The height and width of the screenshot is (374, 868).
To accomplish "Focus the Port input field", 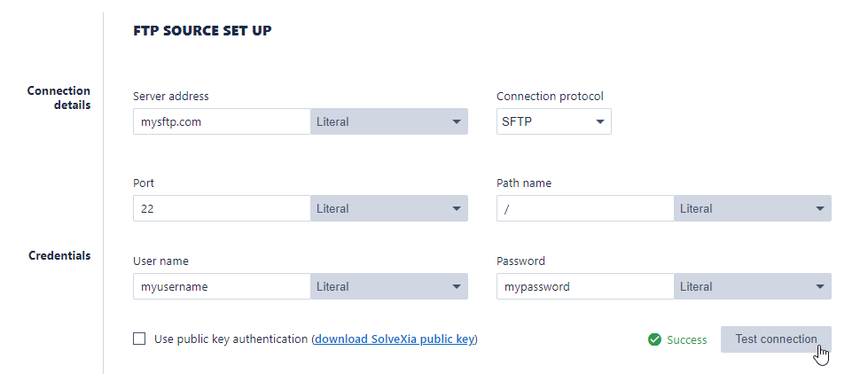I will pyautogui.click(x=221, y=208).
